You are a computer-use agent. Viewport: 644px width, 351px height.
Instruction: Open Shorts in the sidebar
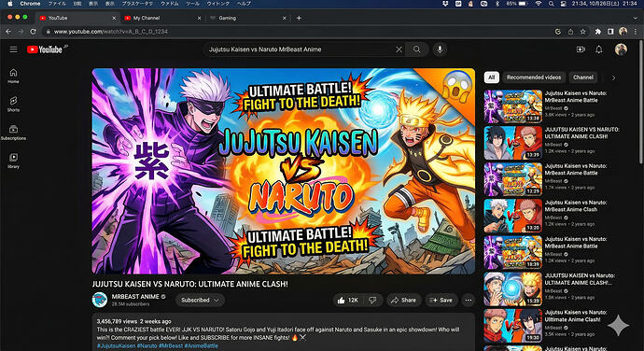coord(13,104)
